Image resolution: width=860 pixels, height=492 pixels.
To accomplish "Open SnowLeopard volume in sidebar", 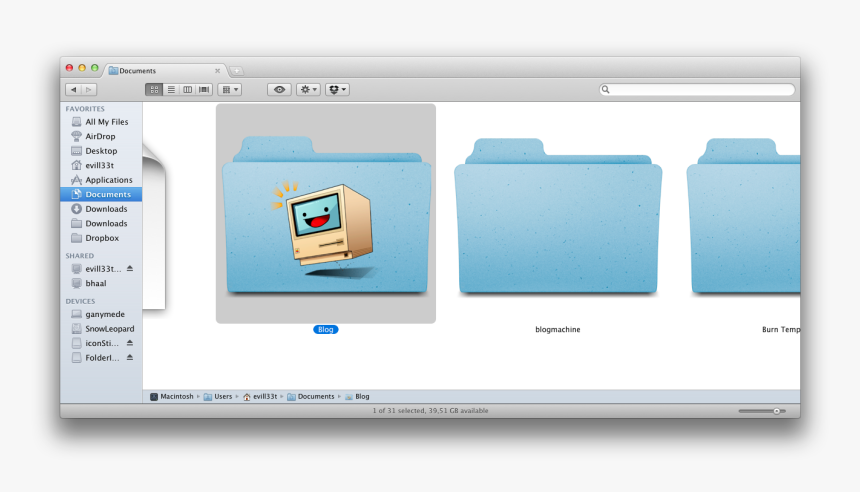I will [x=101, y=329].
